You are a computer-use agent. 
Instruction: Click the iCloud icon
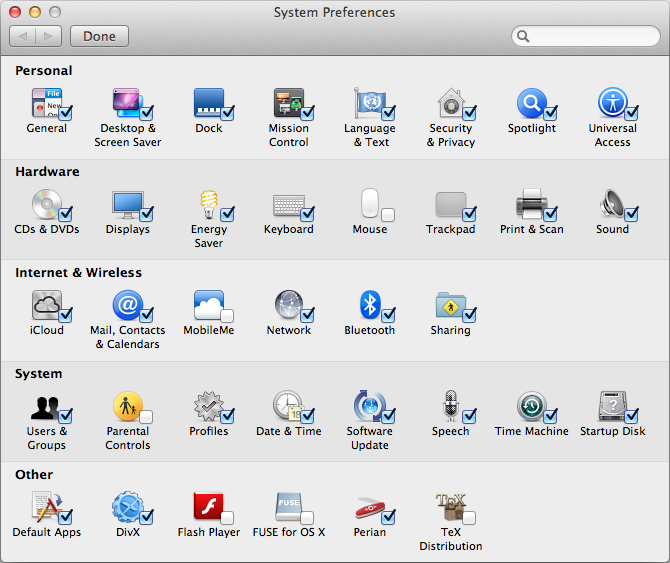pos(47,305)
